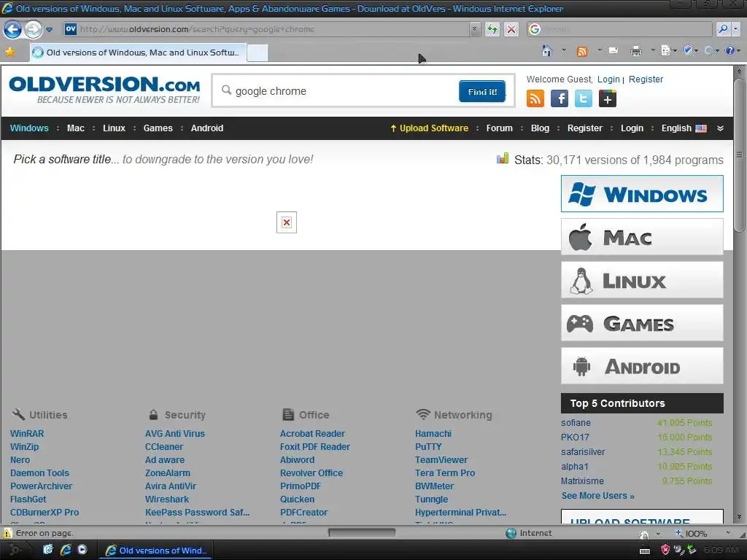Expand the Home icon dropdown arrow

click(x=564, y=50)
